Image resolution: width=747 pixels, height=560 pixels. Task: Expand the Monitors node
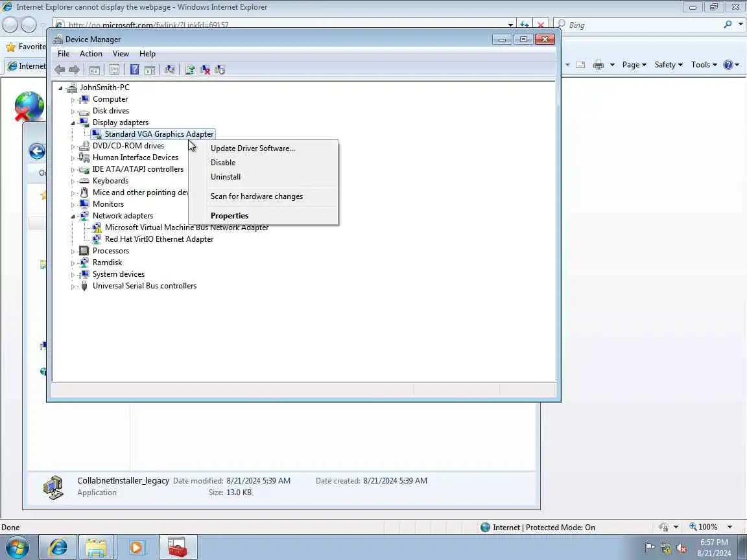73,205
